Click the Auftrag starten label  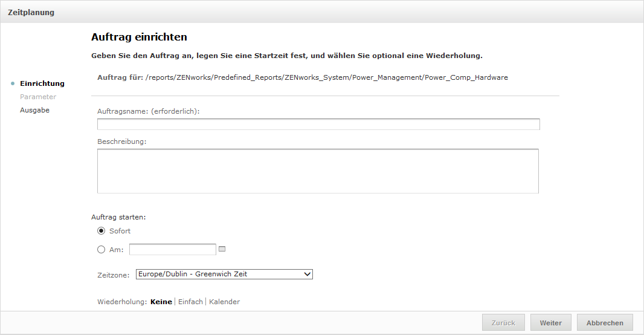click(x=118, y=217)
